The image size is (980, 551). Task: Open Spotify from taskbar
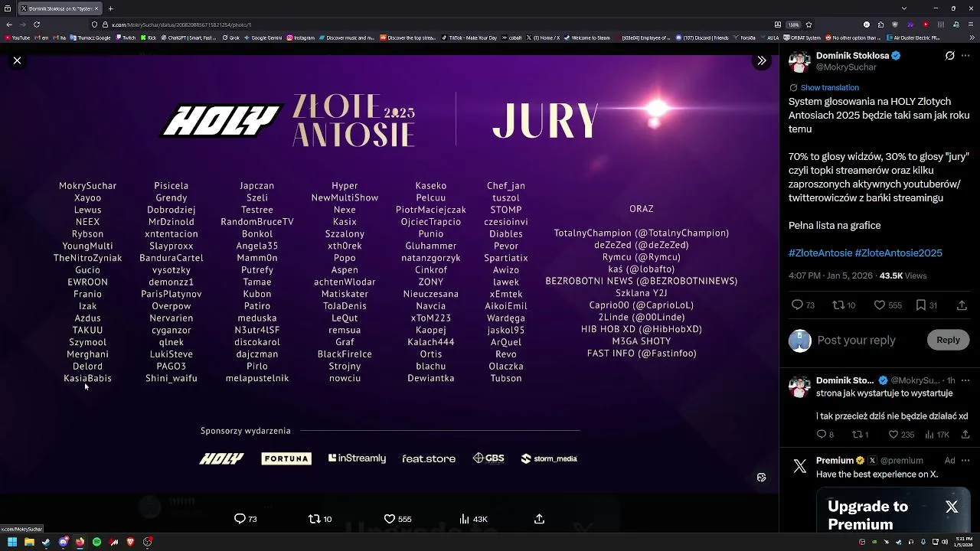pos(96,542)
